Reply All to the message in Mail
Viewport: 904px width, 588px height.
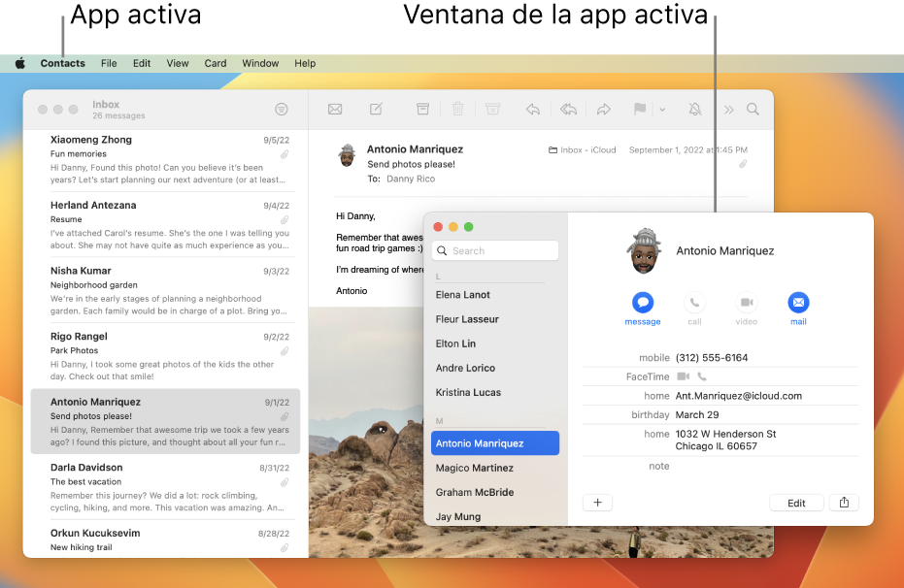pos(568,109)
